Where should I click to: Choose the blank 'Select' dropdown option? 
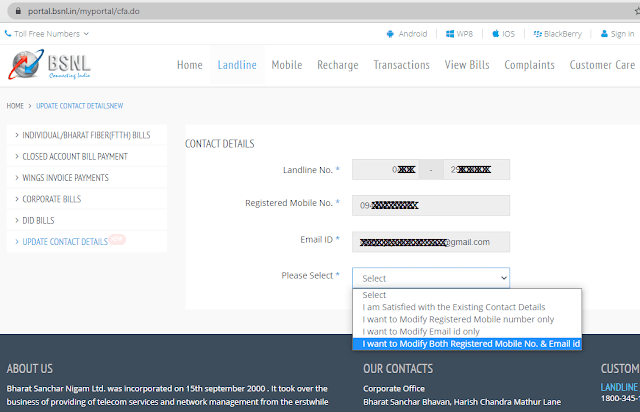467,295
